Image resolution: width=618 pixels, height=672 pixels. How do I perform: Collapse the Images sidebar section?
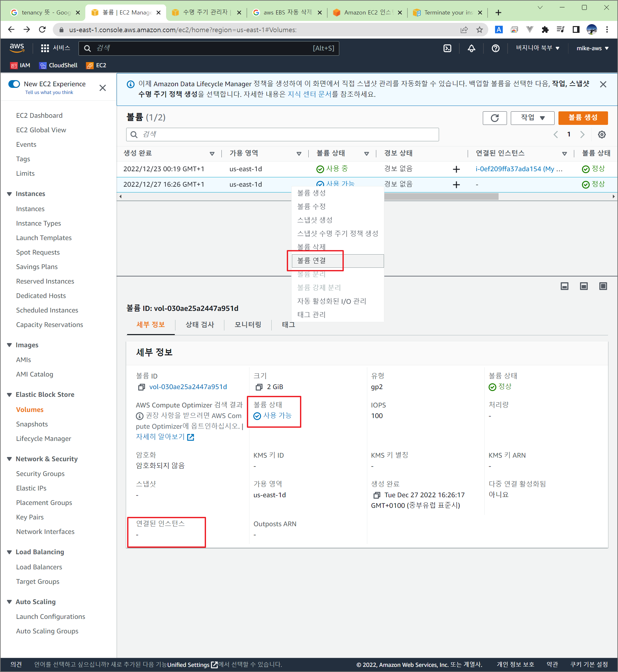click(x=9, y=345)
